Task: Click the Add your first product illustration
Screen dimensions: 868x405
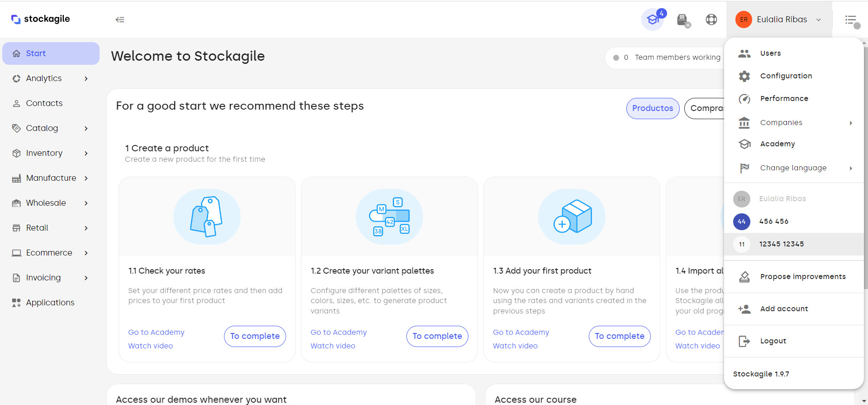Action: coord(572,217)
